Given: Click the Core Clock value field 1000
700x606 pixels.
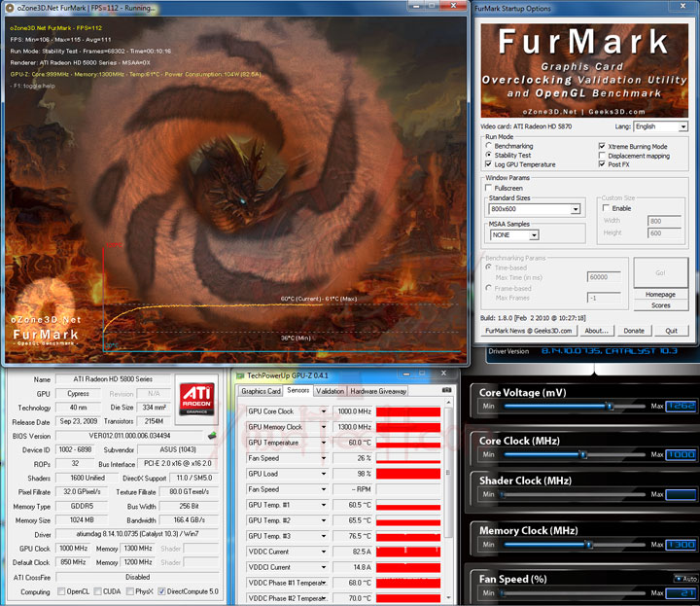Looking at the screenshot, I should (681, 454).
